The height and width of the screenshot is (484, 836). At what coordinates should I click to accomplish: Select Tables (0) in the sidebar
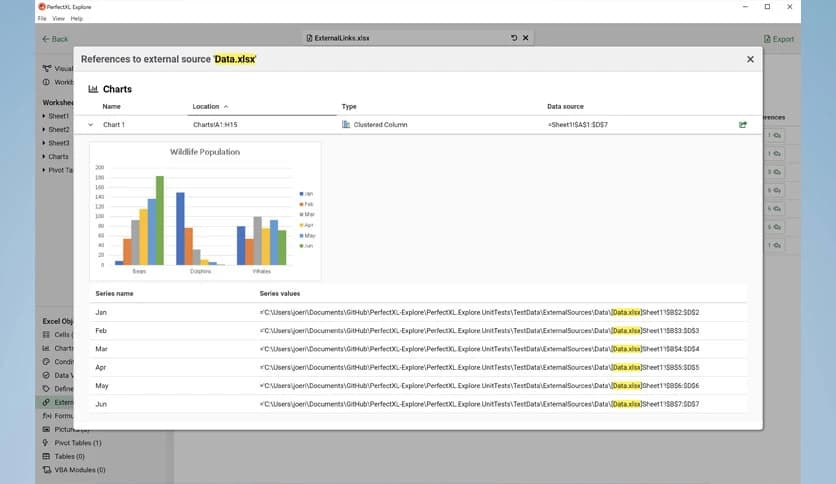click(71, 456)
